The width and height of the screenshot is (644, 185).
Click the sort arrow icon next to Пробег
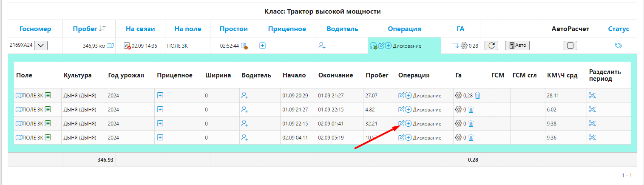pyautogui.click(x=102, y=28)
